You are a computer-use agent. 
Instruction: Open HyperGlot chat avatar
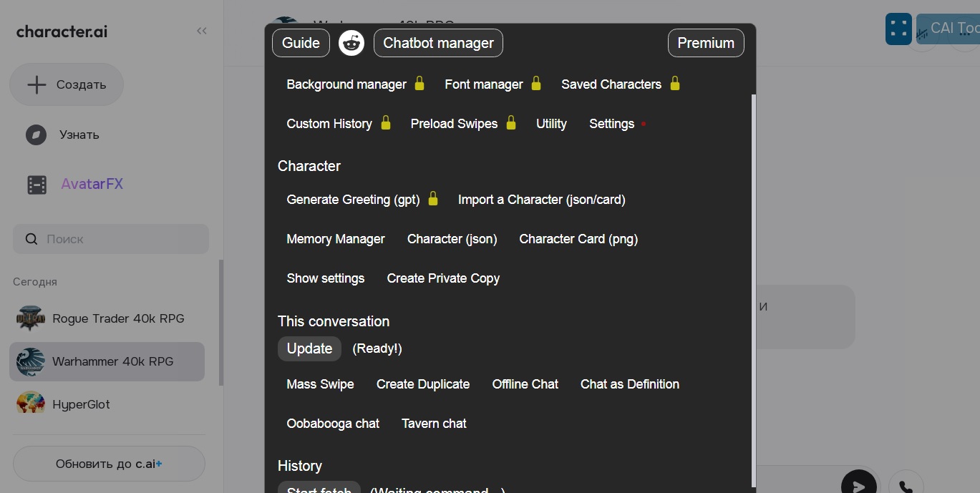coord(31,404)
